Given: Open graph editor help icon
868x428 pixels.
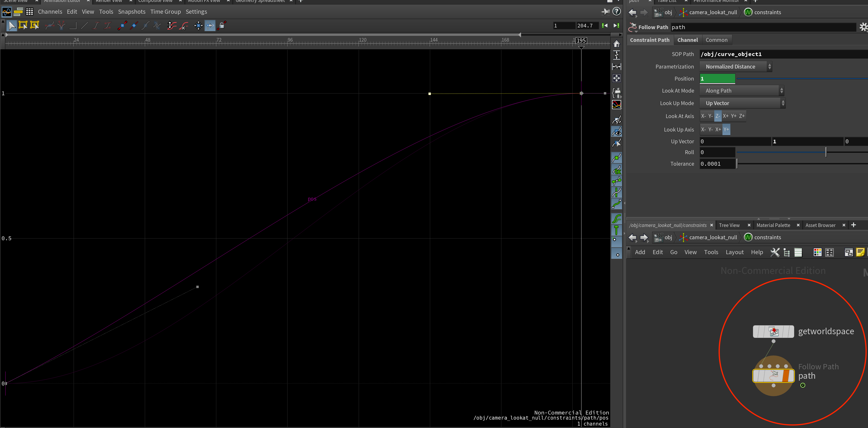Looking at the screenshot, I should point(616,12).
